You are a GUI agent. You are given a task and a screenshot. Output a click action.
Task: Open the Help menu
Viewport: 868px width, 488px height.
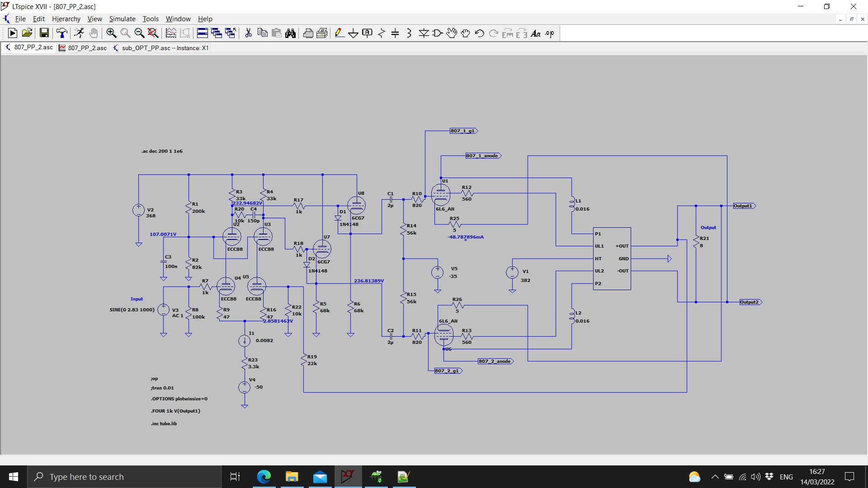[x=205, y=19]
